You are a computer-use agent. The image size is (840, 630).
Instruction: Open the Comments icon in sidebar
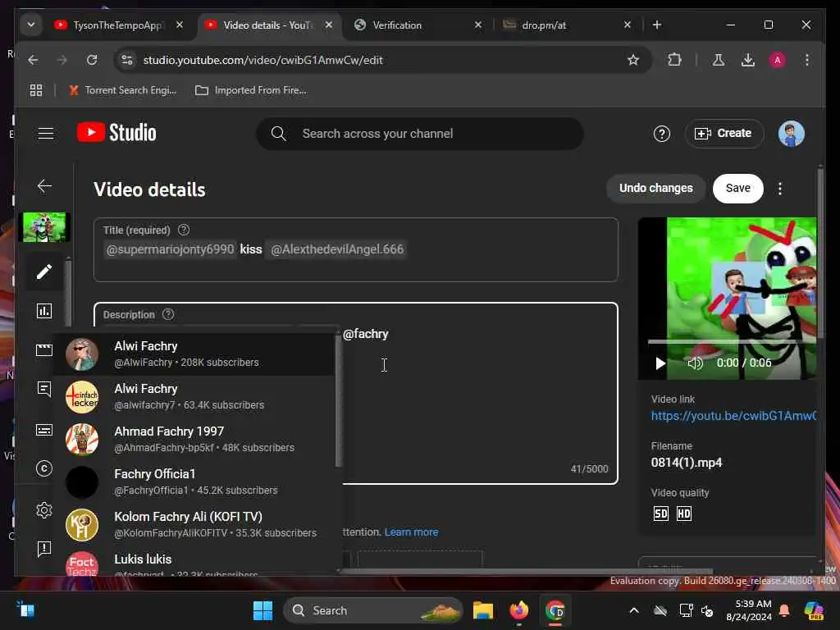coord(44,389)
